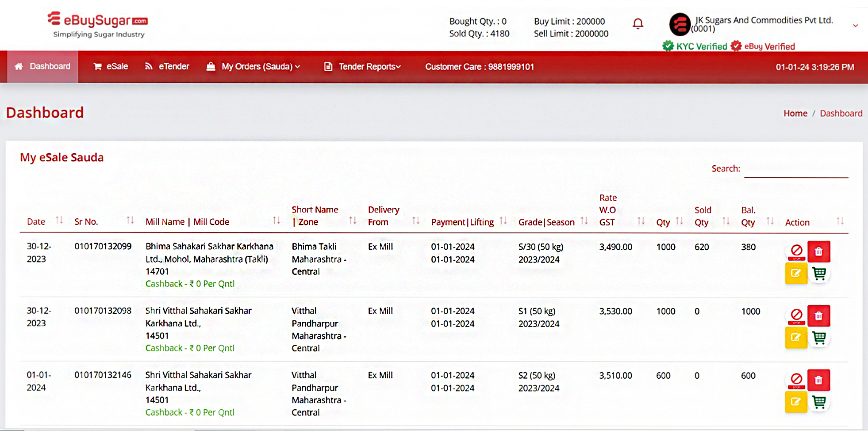Click grade S/30 (50 kg)
868x434 pixels.
pyautogui.click(x=541, y=247)
